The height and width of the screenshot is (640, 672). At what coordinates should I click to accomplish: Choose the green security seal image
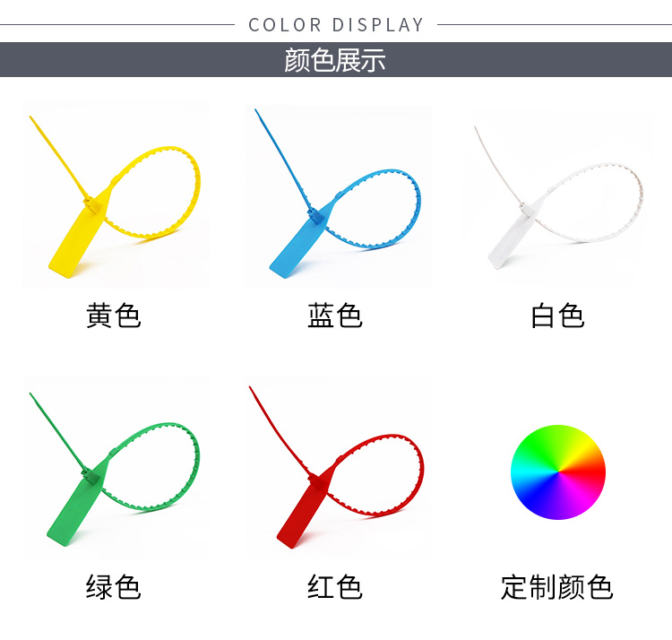[x=115, y=470]
